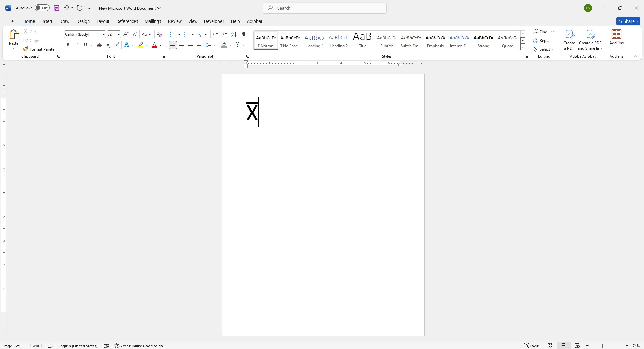The width and height of the screenshot is (644, 349).
Task: Click the macro recording status icon
Action: click(106, 346)
